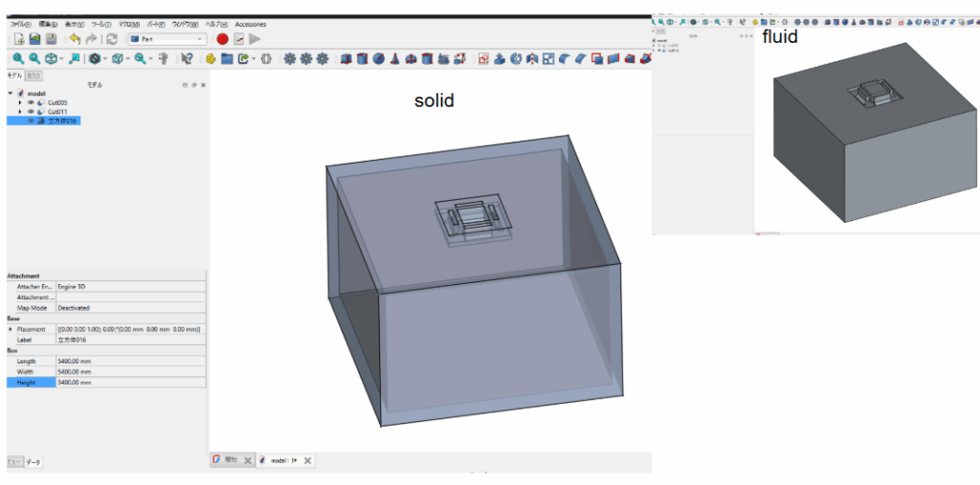This screenshot has width=980, height=485.
Task: Open the Part workbench dropdown
Action: pyautogui.click(x=167, y=39)
